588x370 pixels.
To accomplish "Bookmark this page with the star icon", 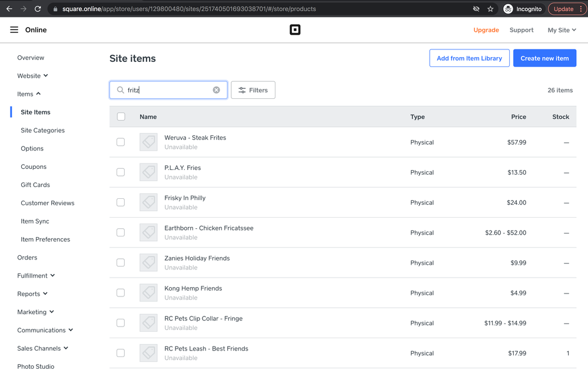I will (490, 9).
